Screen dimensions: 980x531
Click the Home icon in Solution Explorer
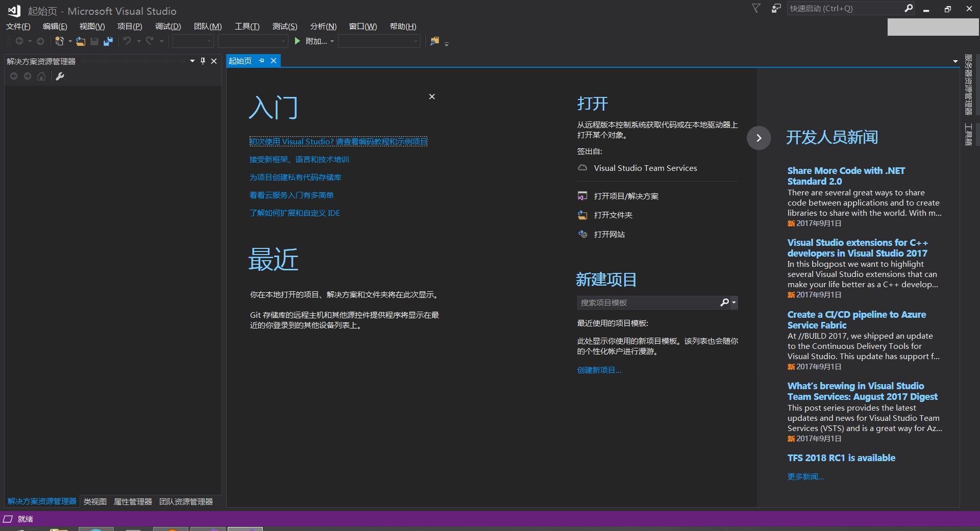41,76
